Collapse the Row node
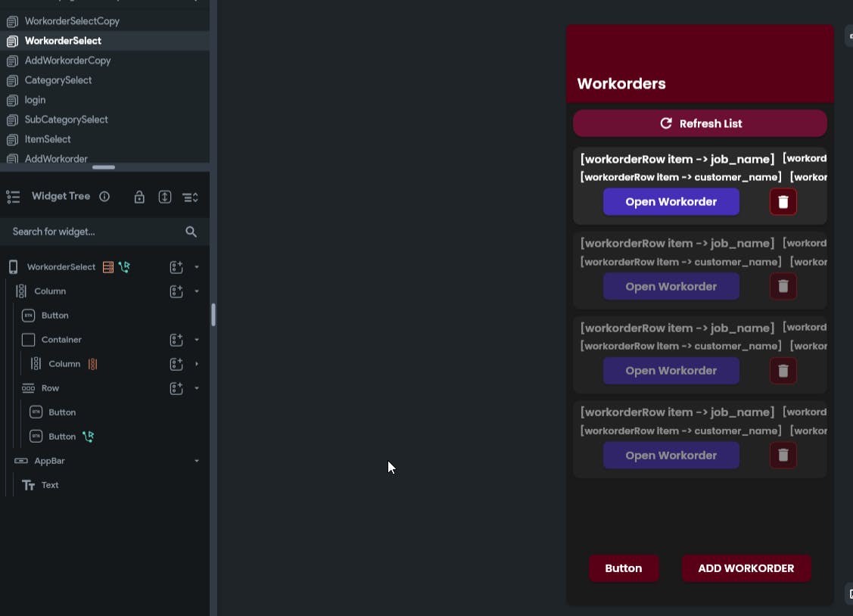The width and height of the screenshot is (853, 616). click(196, 388)
